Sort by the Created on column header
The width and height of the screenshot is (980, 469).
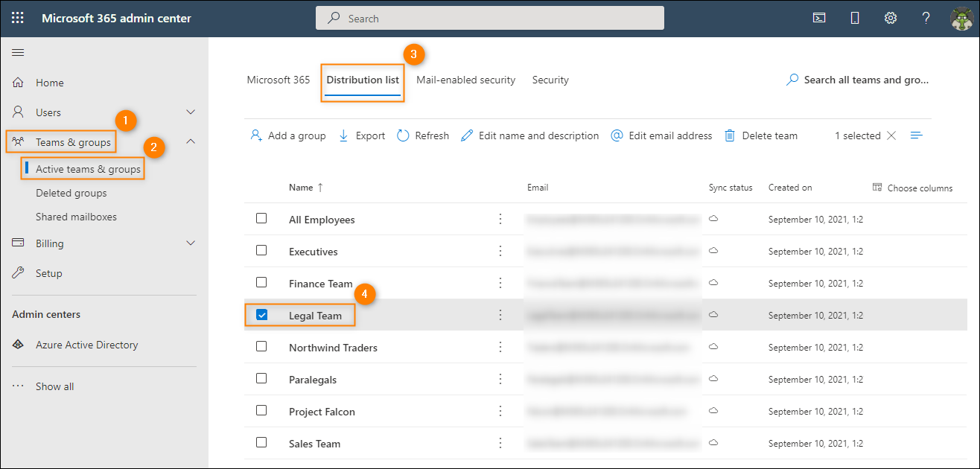pos(790,188)
